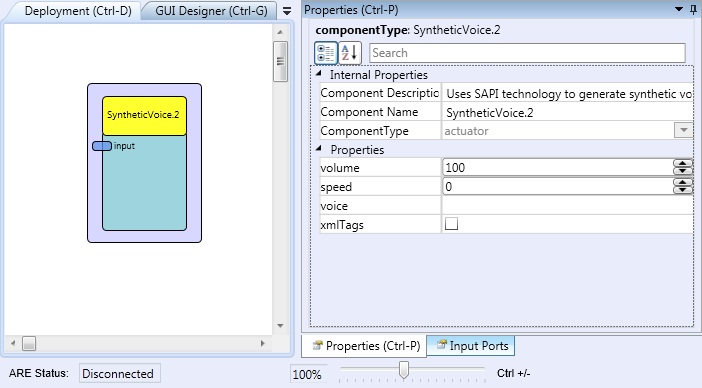Screen dimensions: 702x388
Task: Click the properties Search field
Action: [x=527, y=53]
